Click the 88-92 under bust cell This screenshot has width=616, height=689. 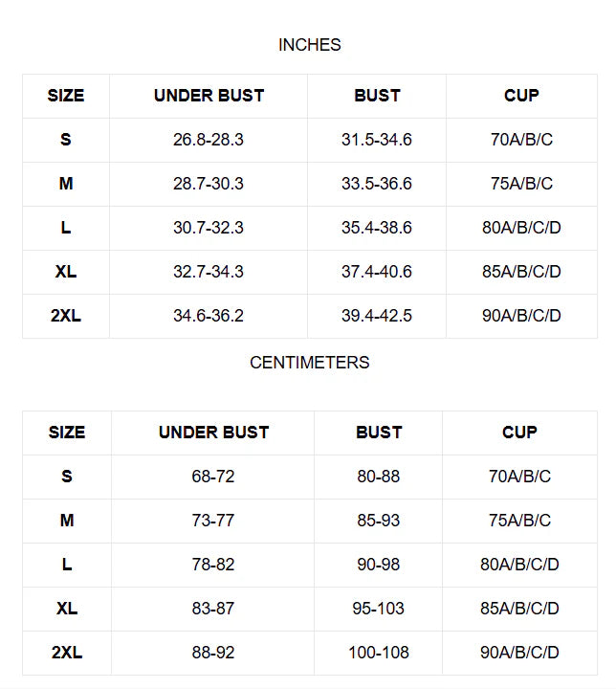pyautogui.click(x=212, y=653)
